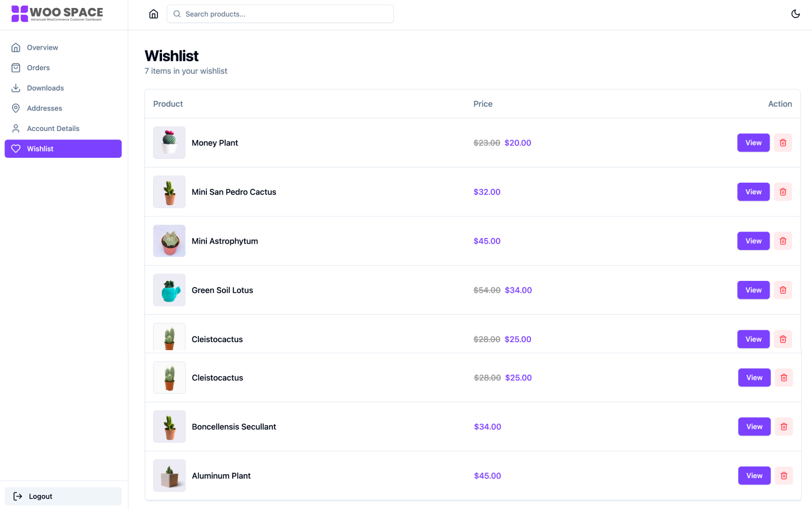812x510 pixels.
Task: Toggle dark mode with the moon icon
Action: coord(796,13)
